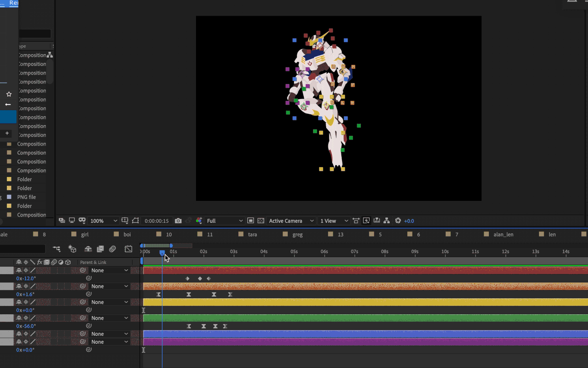Select the PNG file item in project list
588x368 pixels.
click(x=26, y=197)
